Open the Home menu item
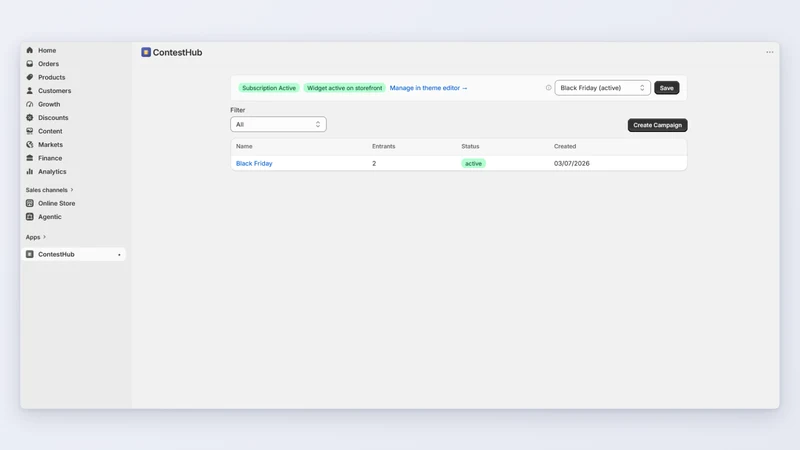Viewport: 800px width, 450px height. tap(47, 50)
